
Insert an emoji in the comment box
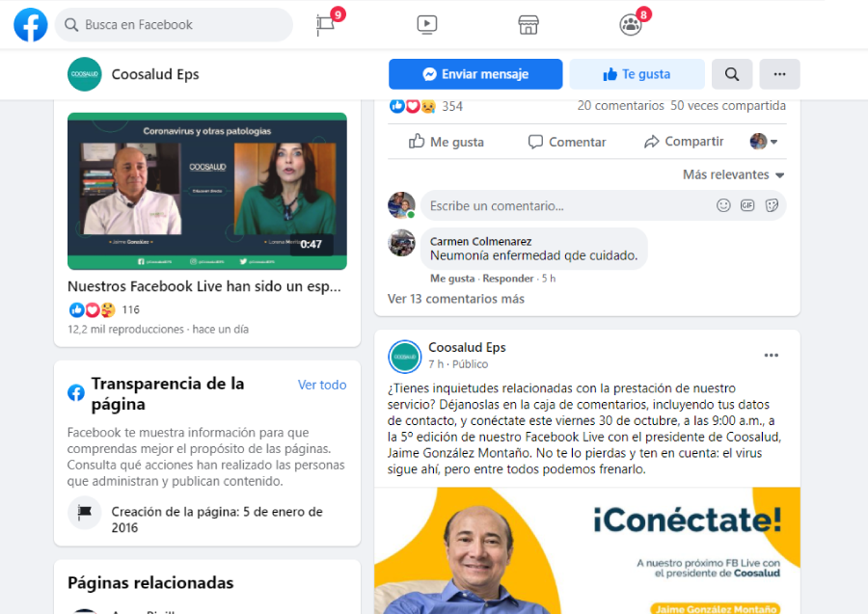point(723,205)
